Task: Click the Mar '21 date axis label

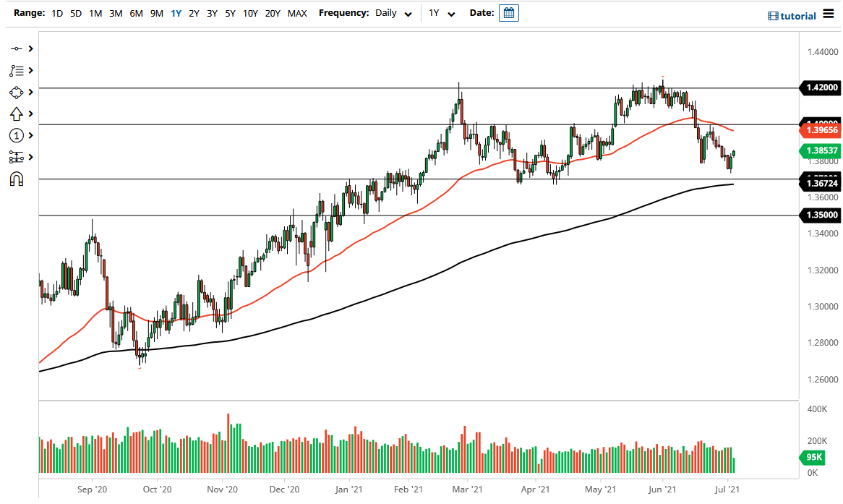Action: pyautogui.click(x=467, y=490)
